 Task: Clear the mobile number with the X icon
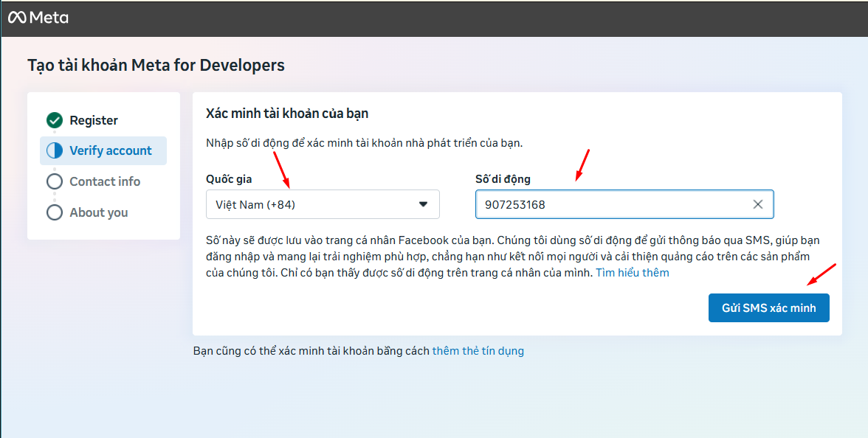[x=758, y=205]
